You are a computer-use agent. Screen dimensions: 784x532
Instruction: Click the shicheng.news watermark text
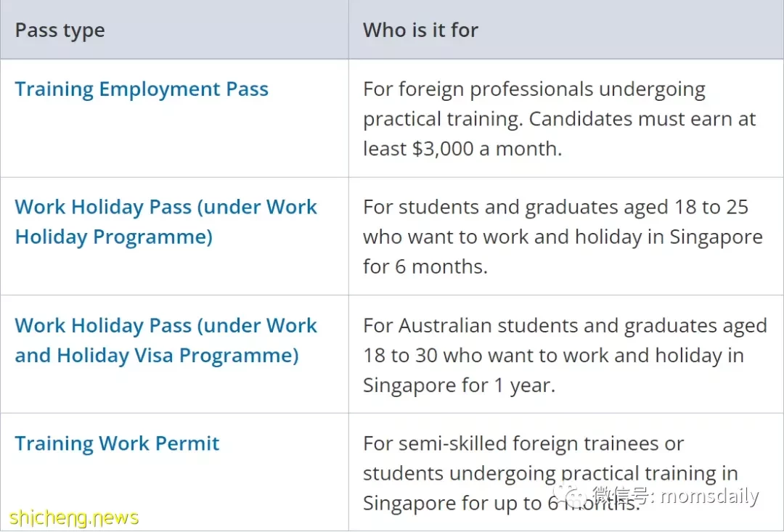pos(74,517)
